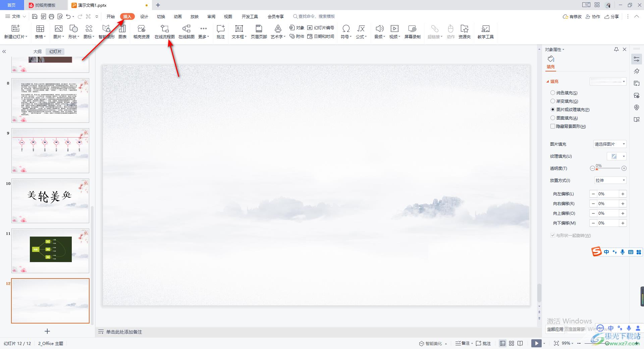Click 全部应用 (Apply to All) button

pos(555,329)
